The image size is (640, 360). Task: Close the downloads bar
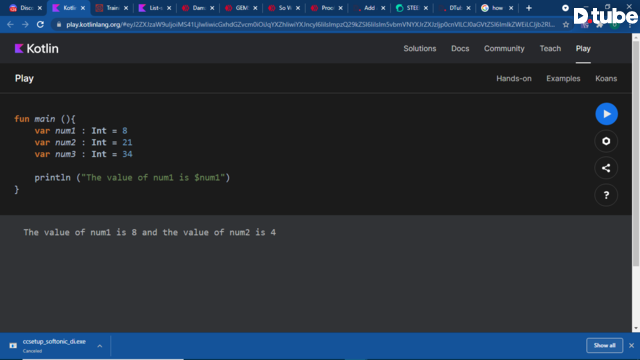click(631, 345)
